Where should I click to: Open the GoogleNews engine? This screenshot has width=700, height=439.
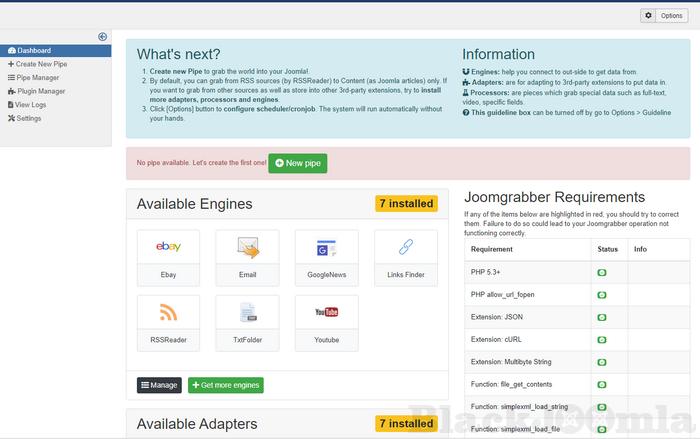(326, 257)
